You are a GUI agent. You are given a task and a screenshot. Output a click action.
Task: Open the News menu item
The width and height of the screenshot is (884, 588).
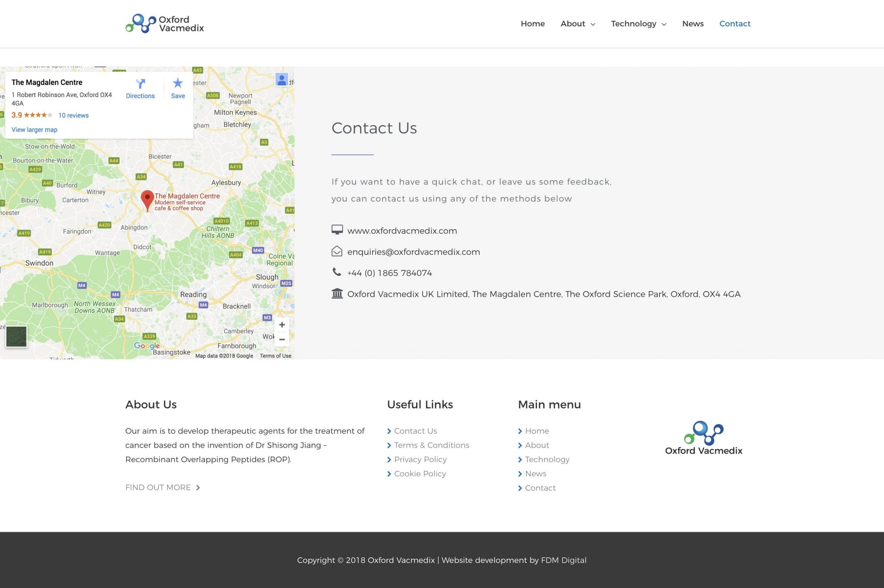(692, 24)
